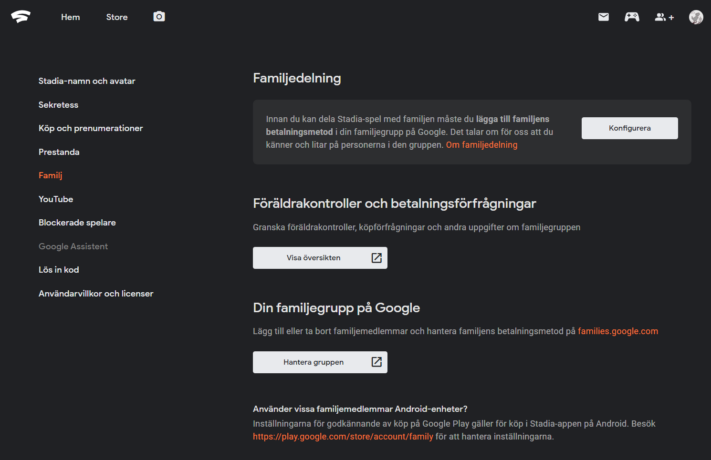711x460 pixels.
Task: Click the Visa översikten button
Action: [320, 258]
